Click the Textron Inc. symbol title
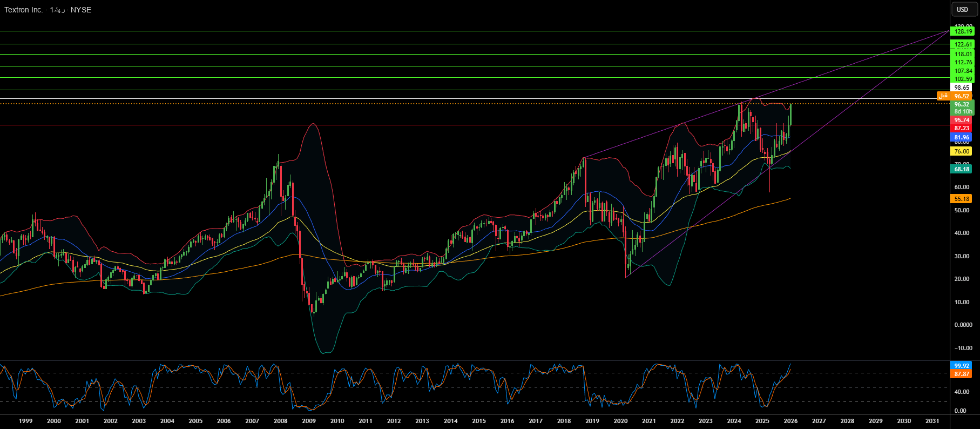The image size is (980, 429). pos(23,10)
